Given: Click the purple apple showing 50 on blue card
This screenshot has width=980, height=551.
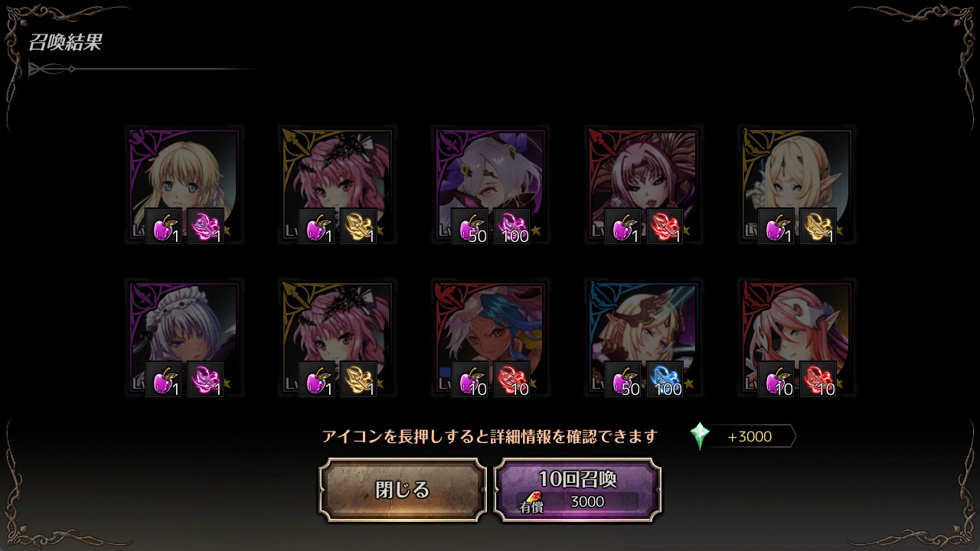Looking at the screenshot, I should pyautogui.click(x=623, y=379).
